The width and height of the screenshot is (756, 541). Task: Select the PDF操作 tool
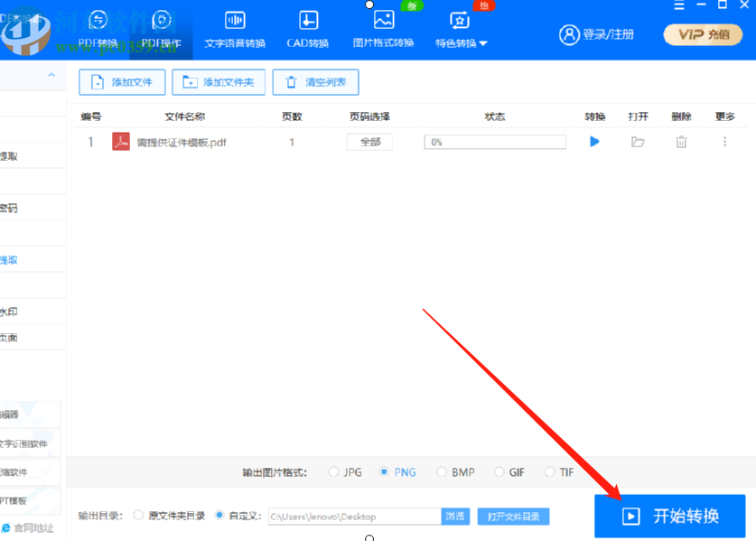point(163,25)
